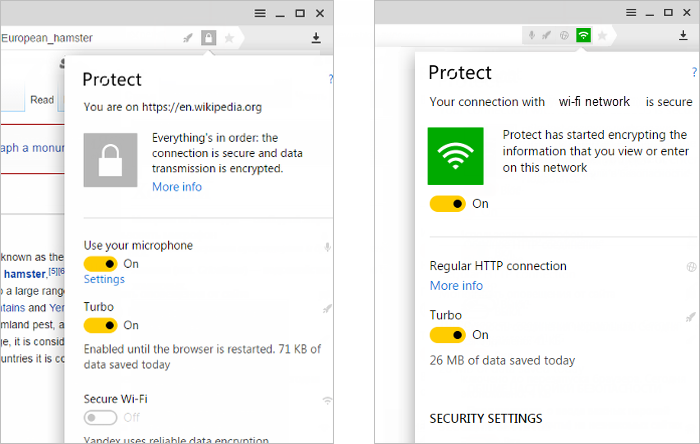Click the gray padlock icon in left address bar

(208, 38)
